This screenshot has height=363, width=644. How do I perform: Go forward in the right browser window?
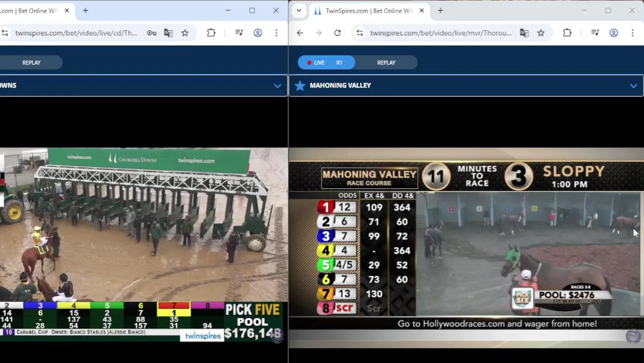coord(318,33)
